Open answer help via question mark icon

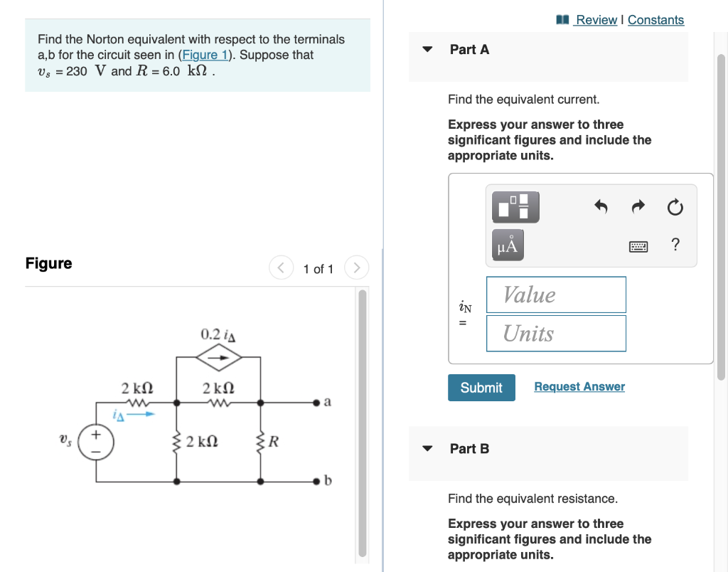click(674, 245)
